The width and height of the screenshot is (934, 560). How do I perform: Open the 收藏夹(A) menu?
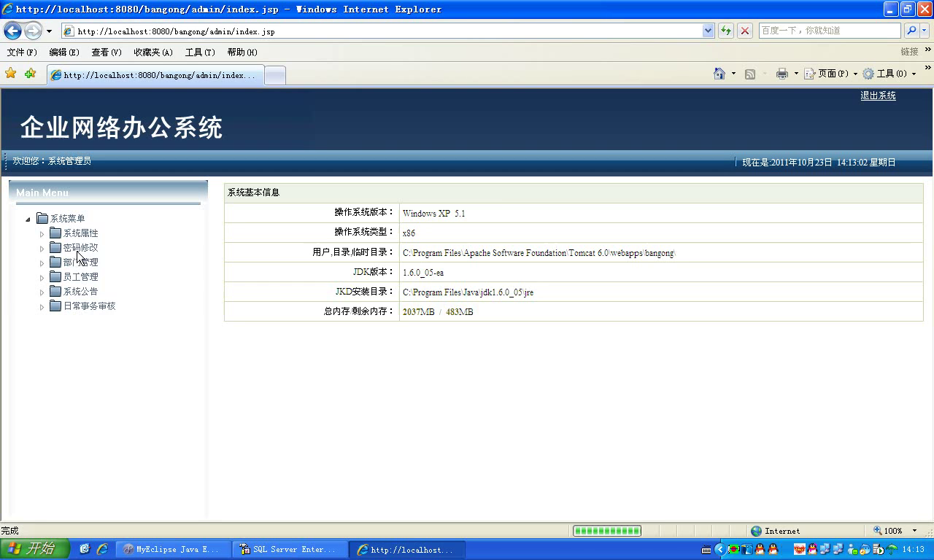153,52
